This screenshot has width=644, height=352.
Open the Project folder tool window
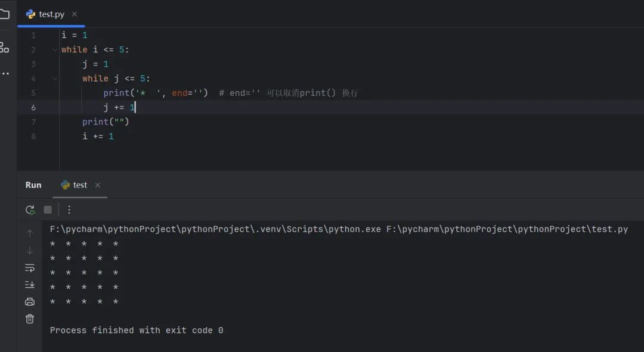pos(5,14)
